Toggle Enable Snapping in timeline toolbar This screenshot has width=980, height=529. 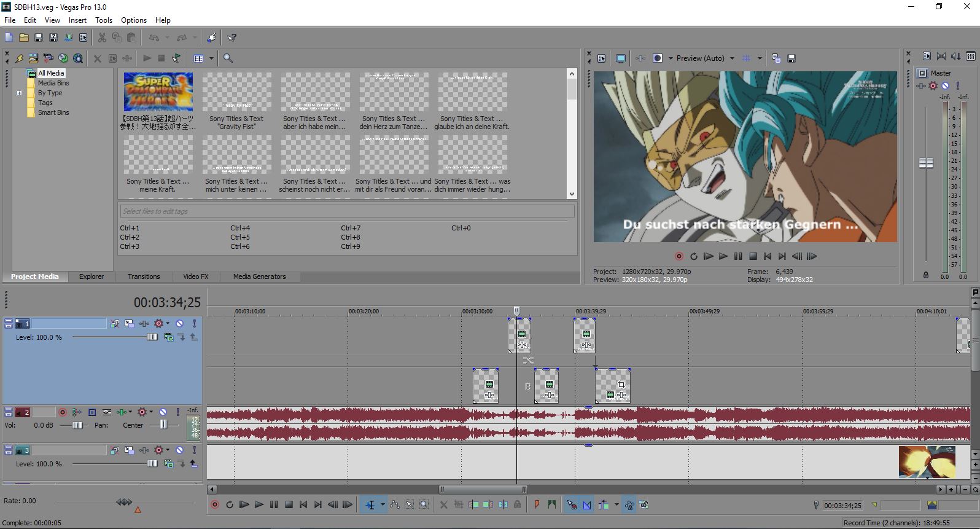click(x=572, y=505)
